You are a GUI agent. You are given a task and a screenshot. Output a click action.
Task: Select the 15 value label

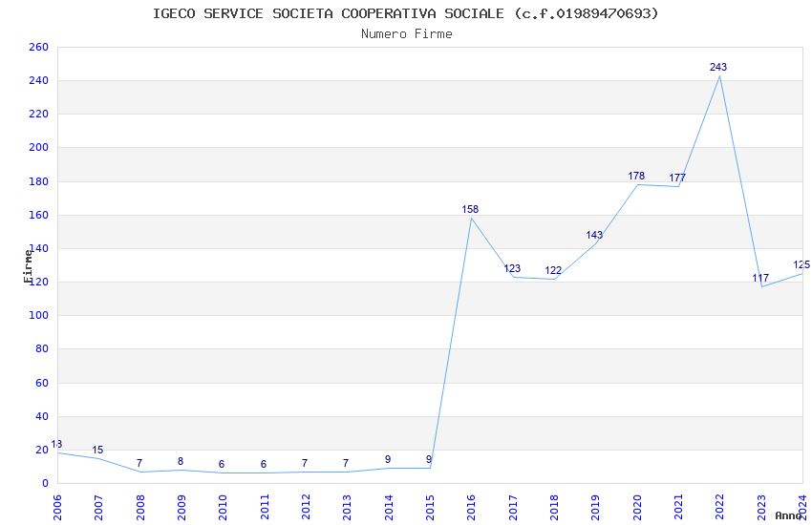click(x=97, y=450)
